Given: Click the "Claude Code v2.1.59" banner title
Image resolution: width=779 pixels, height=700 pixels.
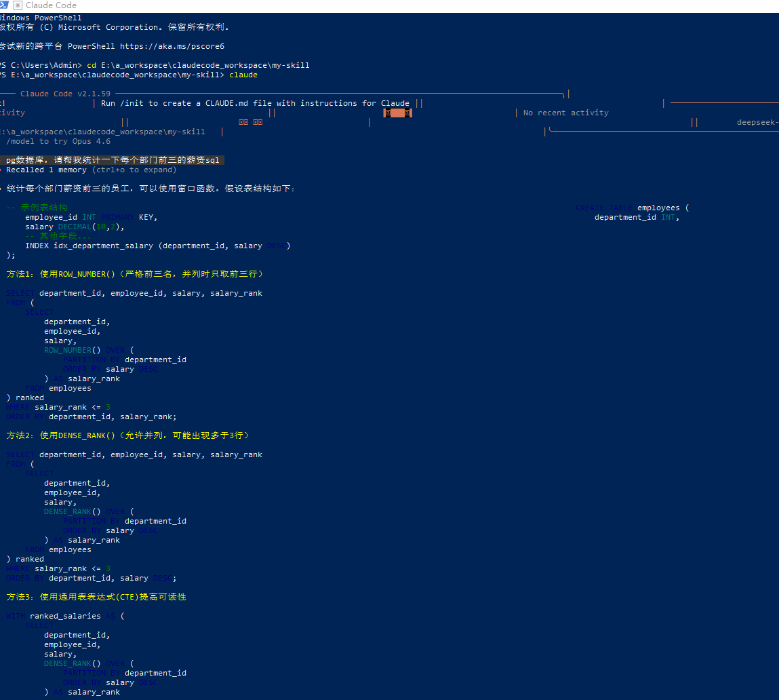Looking at the screenshot, I should tap(66, 94).
